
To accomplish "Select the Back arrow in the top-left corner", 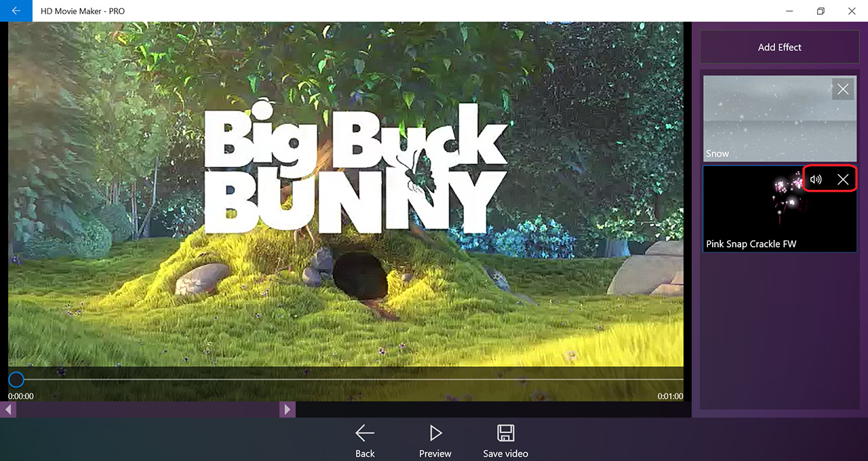I will 16,11.
